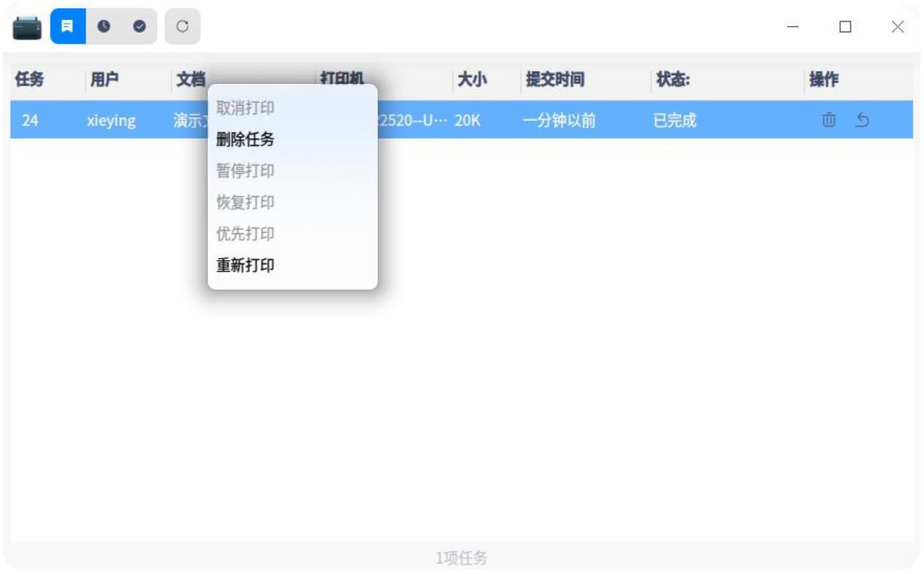Viewport: 924px width, 574px height.
Task: Refresh the print job list
Action: click(182, 27)
